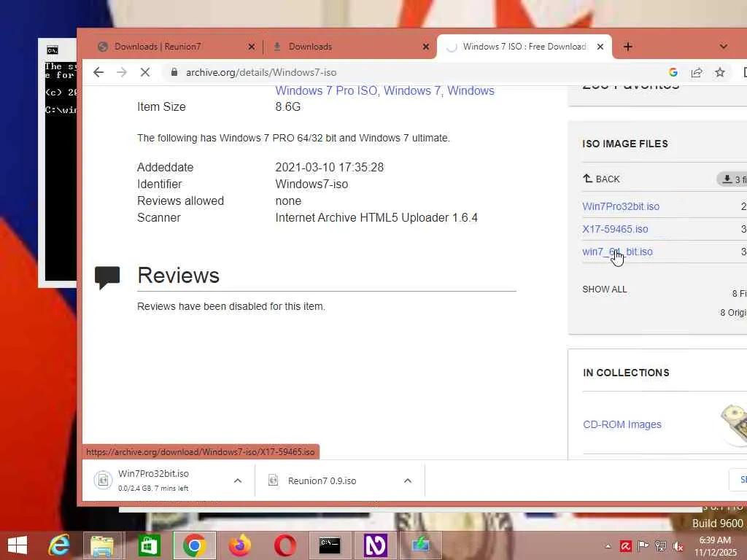Switch to the Downloads tab

click(309, 47)
